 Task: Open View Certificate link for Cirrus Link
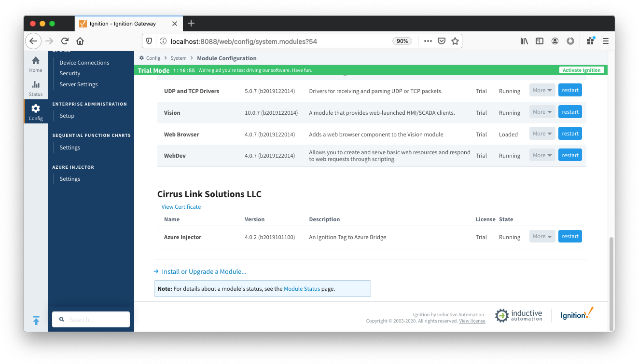(181, 207)
